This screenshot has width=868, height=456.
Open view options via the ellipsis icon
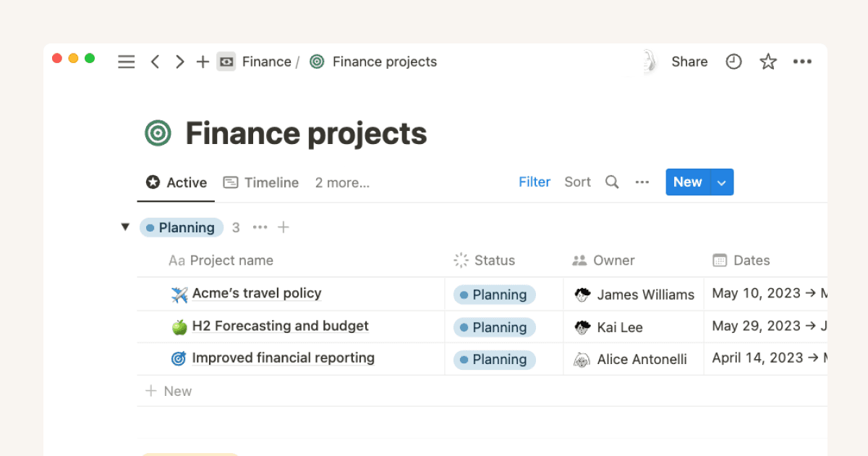coord(642,182)
